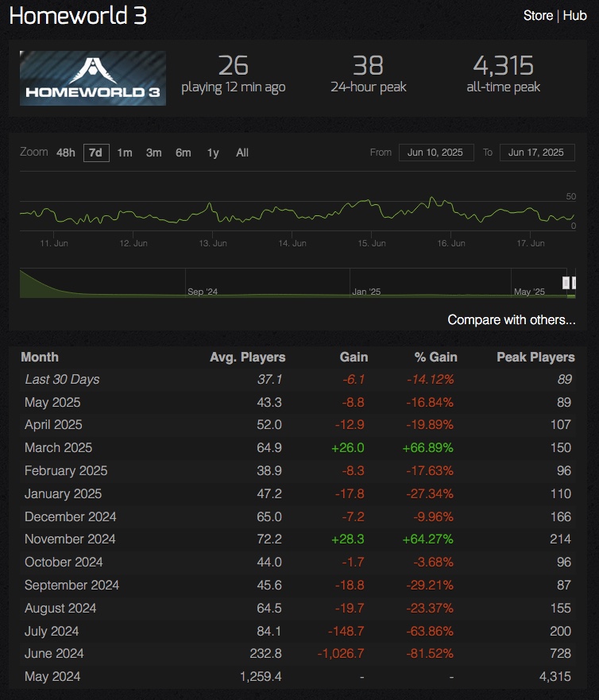Set chart zoom to 3m
The height and width of the screenshot is (700, 599).
click(x=153, y=153)
